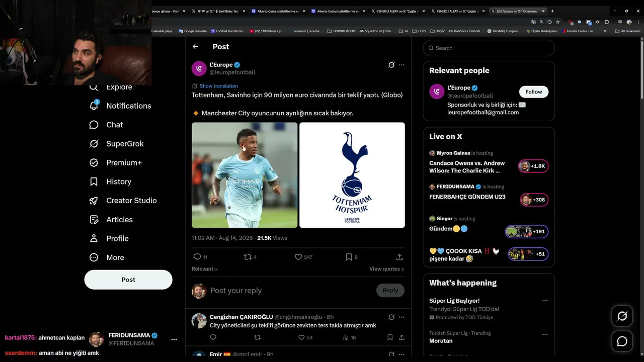The width and height of the screenshot is (644, 362).
Task: Open more options for Morutan trend
Action: 545,334
